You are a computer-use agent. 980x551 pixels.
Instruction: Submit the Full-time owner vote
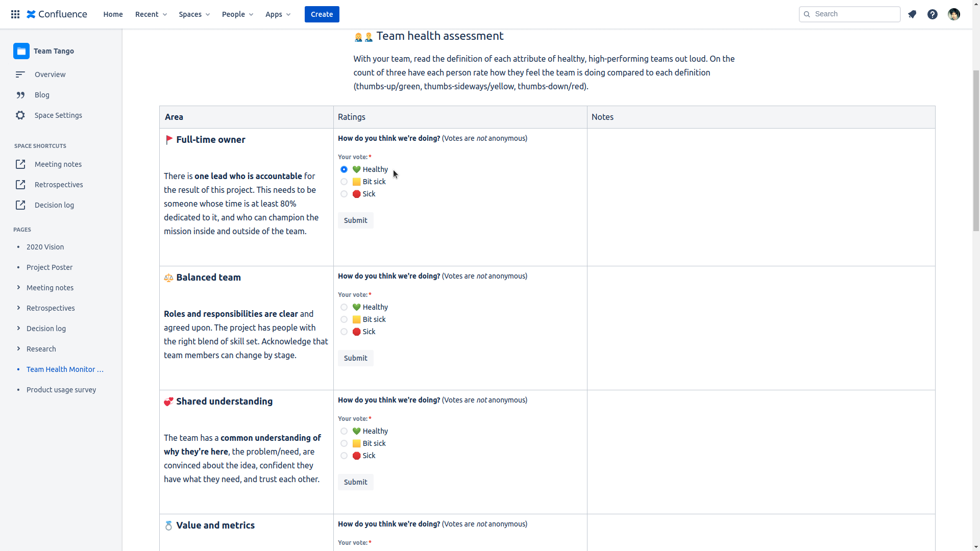click(x=355, y=220)
